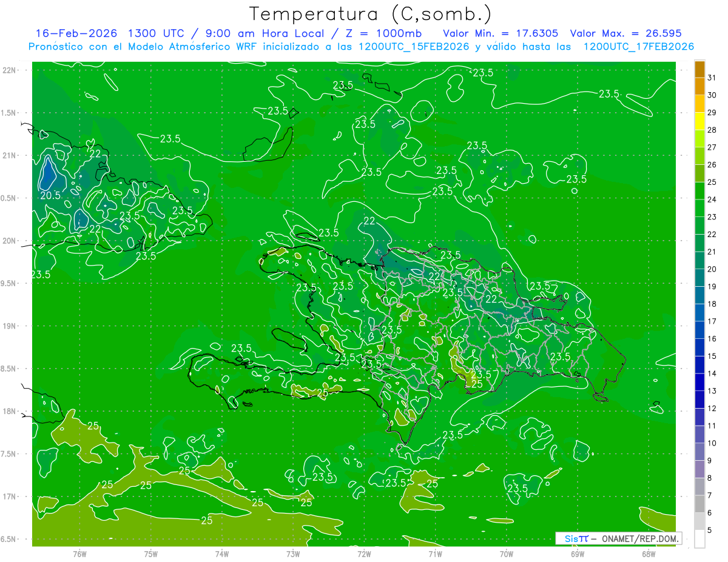Click the "73W" longitude axis label
This screenshot has height=562, width=728.
pos(293,554)
